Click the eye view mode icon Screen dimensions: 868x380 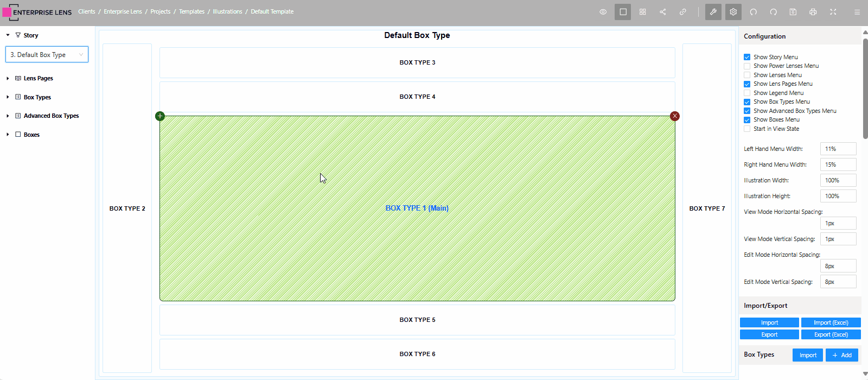[x=603, y=12]
